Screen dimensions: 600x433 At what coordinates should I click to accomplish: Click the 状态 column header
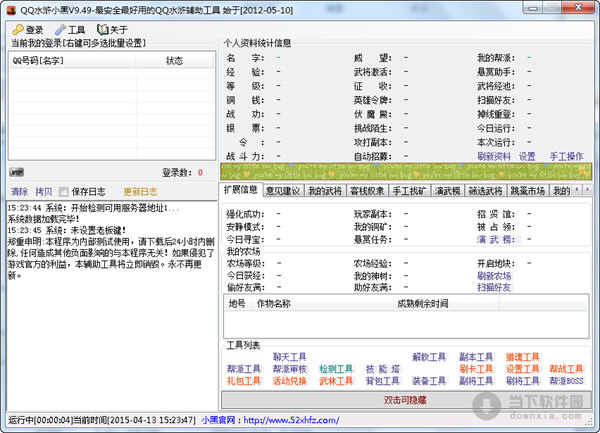[x=175, y=60]
